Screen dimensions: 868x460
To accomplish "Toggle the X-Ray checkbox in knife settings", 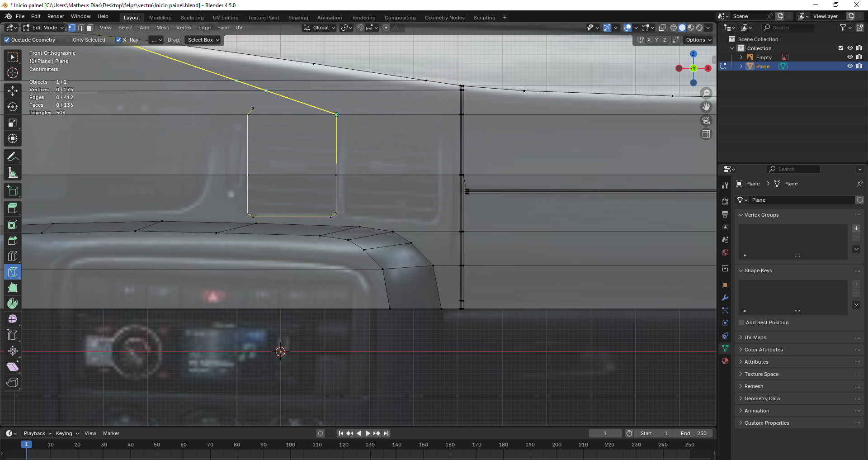I will tap(118, 40).
